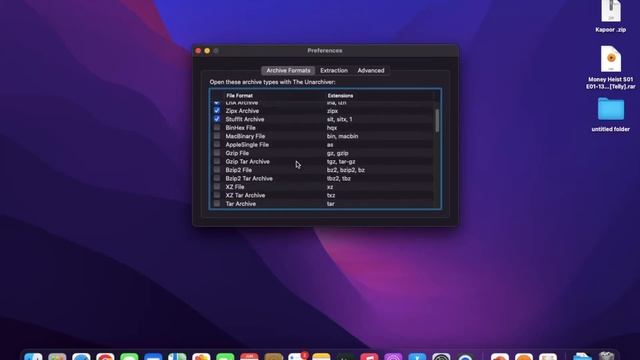Select the 'Gzip Tar Archive' row label
Image resolution: width=640 pixels, height=360 pixels.
pos(247,162)
